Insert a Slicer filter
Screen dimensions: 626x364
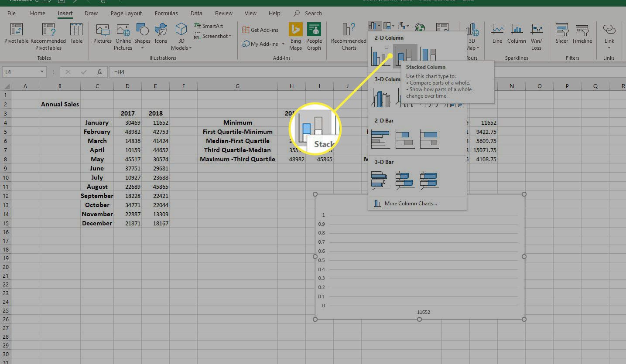[x=561, y=34]
